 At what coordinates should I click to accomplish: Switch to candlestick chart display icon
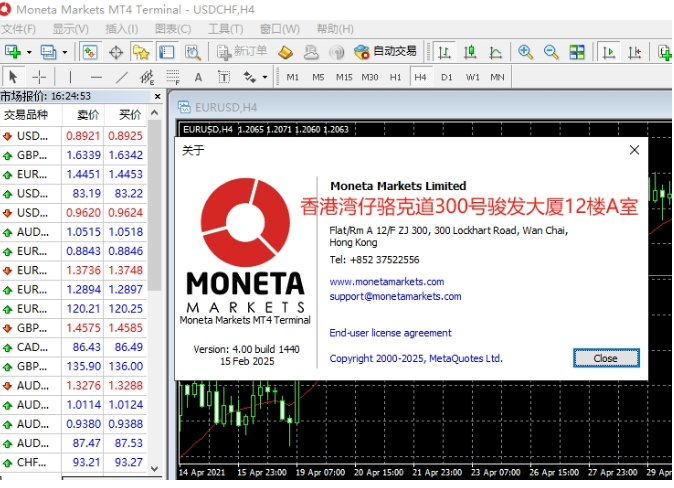click(x=470, y=52)
